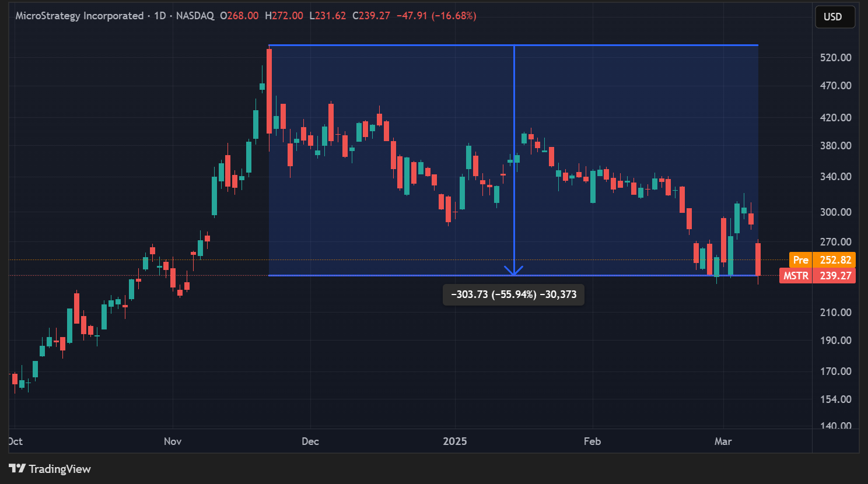Click the 1D interval label in legend
868x484 pixels.
click(160, 16)
